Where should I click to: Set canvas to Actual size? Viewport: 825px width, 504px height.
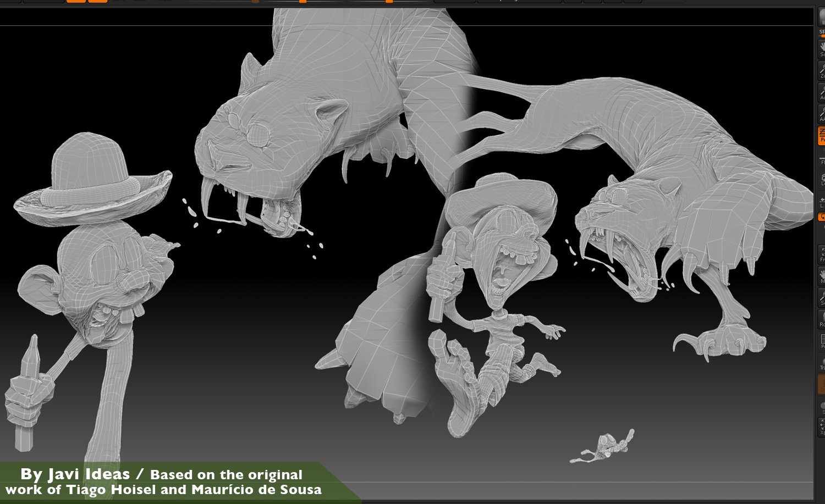click(822, 92)
